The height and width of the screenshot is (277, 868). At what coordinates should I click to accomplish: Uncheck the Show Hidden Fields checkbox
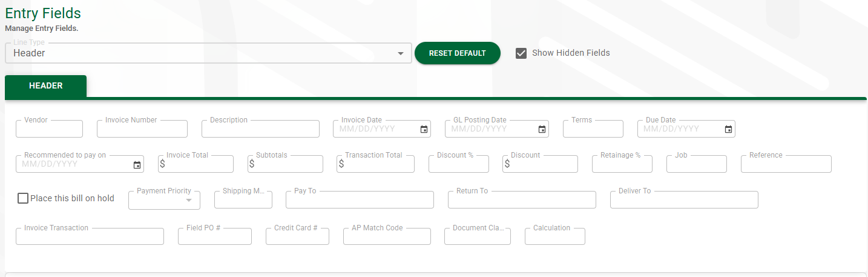tap(521, 53)
